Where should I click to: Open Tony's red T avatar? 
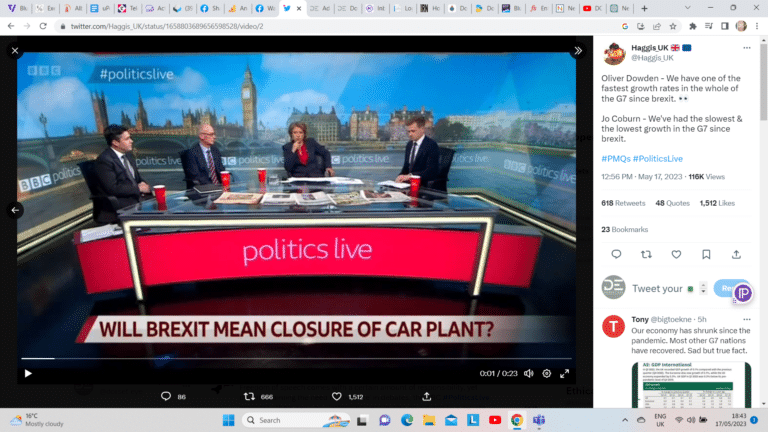613,326
